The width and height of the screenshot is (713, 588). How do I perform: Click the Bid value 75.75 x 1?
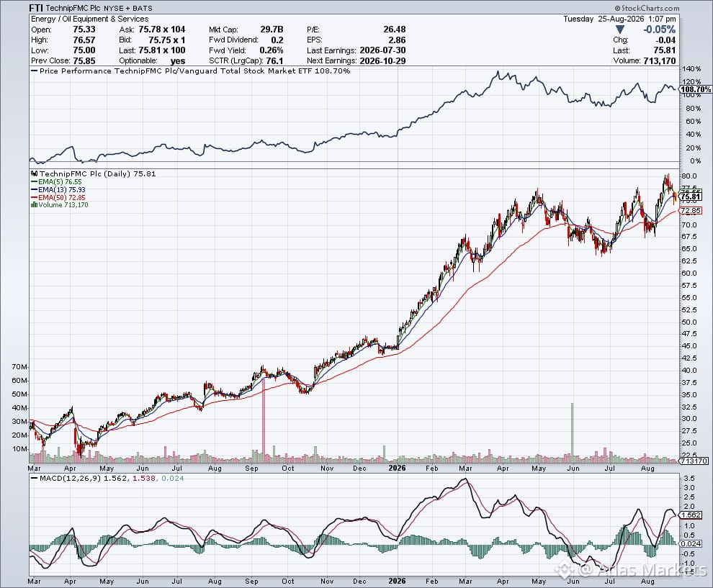tap(167, 40)
